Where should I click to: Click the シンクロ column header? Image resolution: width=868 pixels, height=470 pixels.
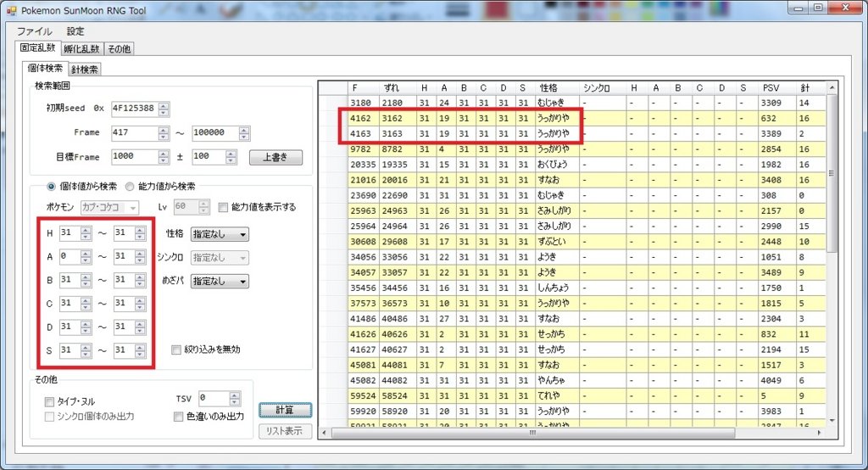point(601,87)
